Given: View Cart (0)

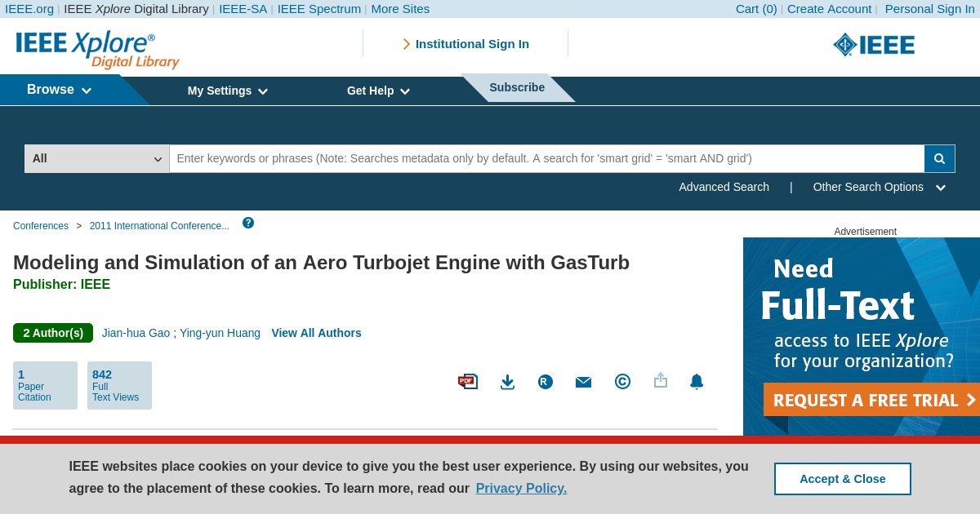Looking at the screenshot, I should 756,9.
